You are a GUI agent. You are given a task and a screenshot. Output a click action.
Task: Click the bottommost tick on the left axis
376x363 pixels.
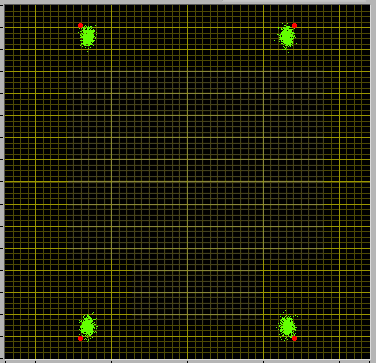pyautogui.click(x=2, y=358)
